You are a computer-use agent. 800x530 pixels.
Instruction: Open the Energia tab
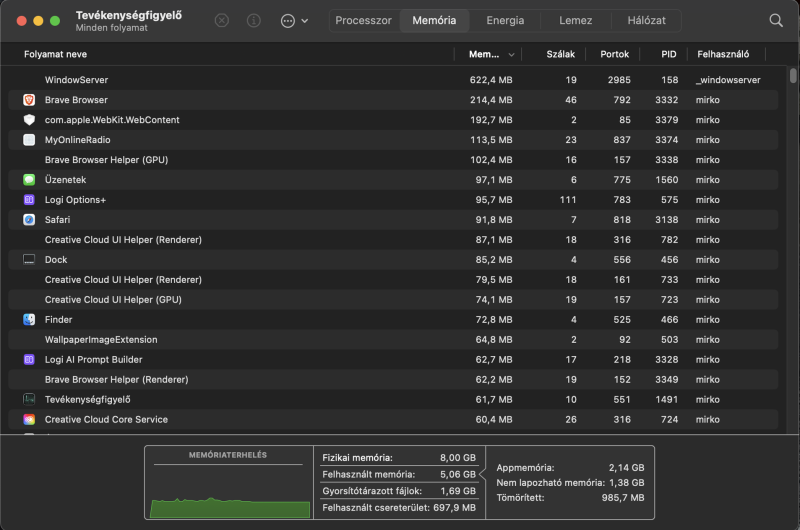click(x=505, y=20)
